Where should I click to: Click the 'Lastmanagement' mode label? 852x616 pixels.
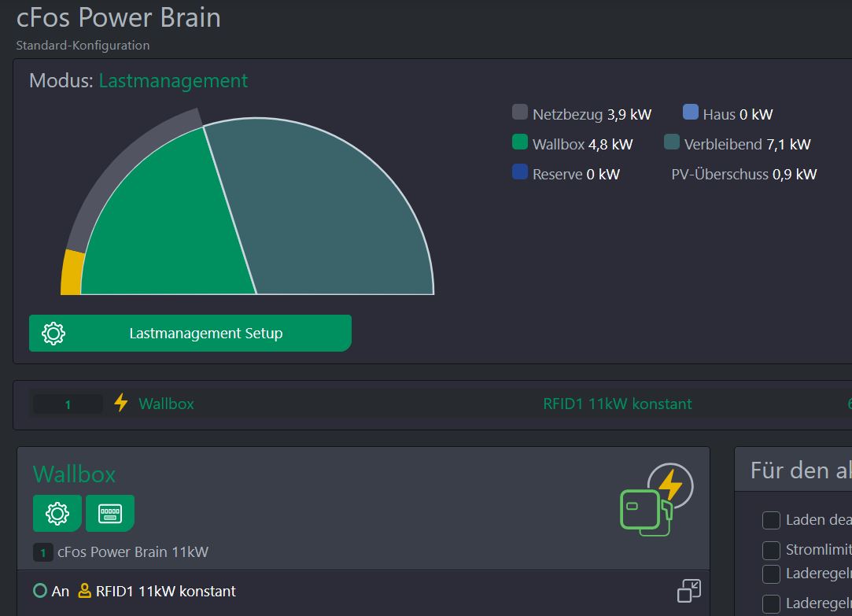173,80
